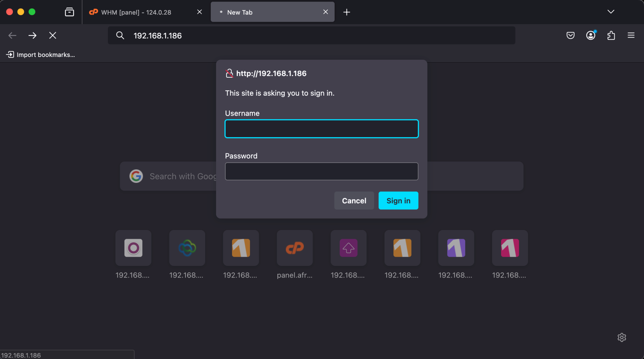The height and width of the screenshot is (359, 644).
Task: Click the Sign in button
Action: coord(398,200)
